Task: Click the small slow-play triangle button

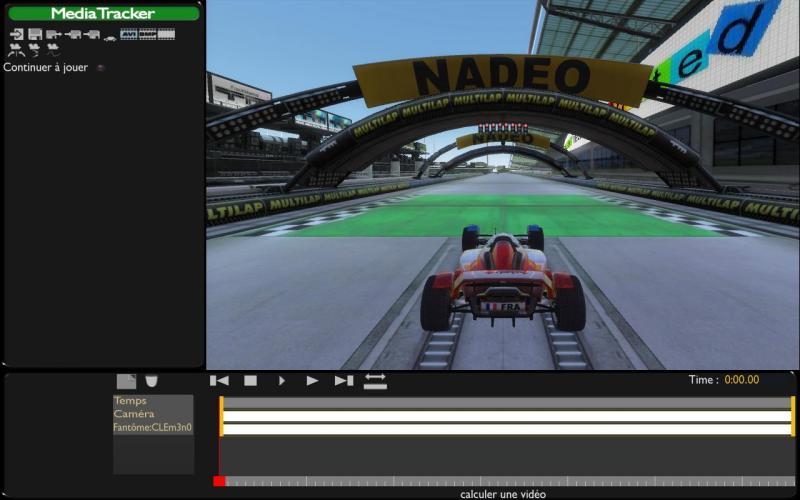Action: pyautogui.click(x=281, y=381)
